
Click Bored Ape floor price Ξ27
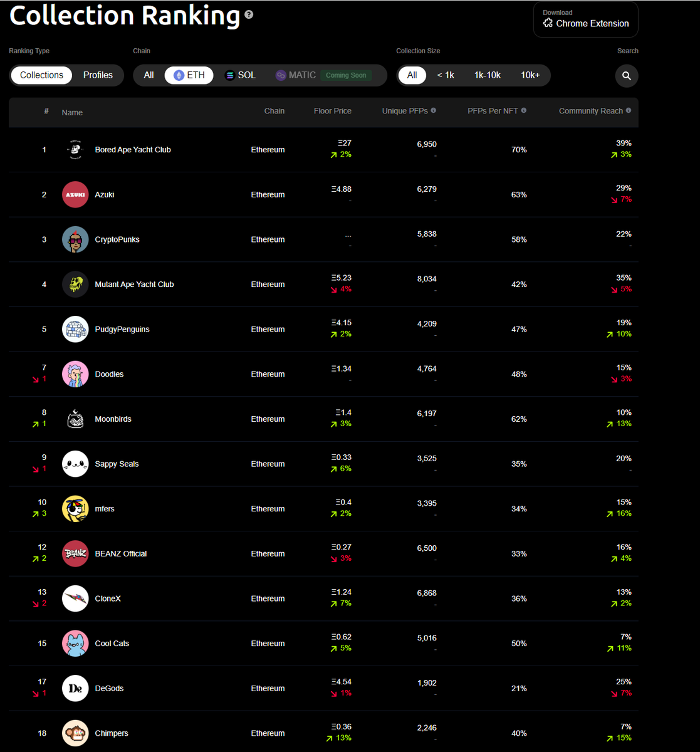coord(345,144)
